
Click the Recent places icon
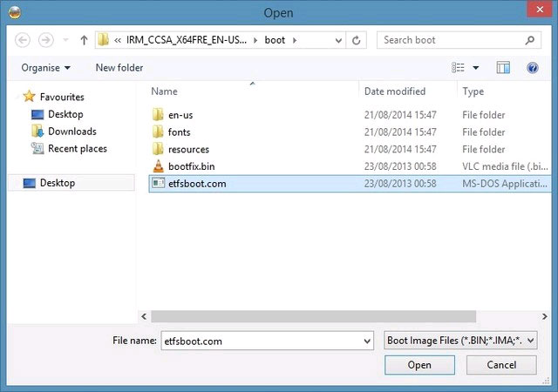coord(37,148)
